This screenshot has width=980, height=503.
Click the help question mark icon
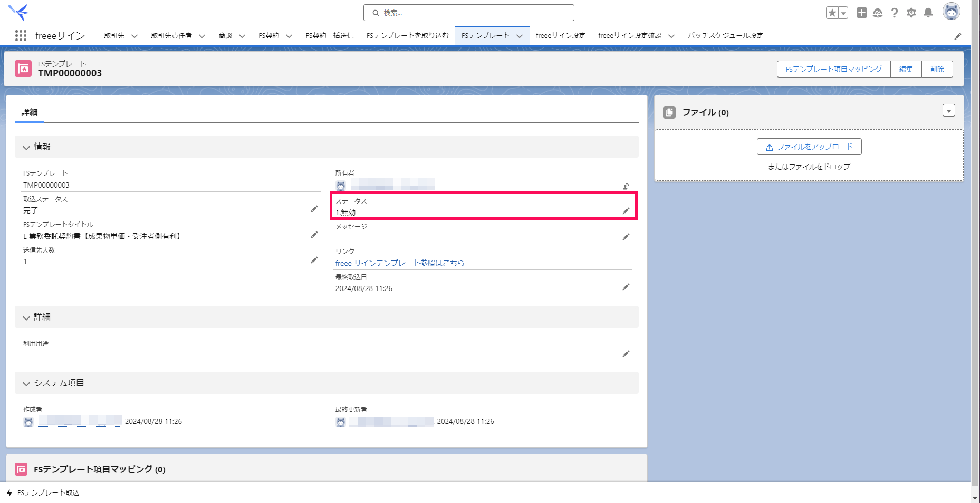pos(895,13)
